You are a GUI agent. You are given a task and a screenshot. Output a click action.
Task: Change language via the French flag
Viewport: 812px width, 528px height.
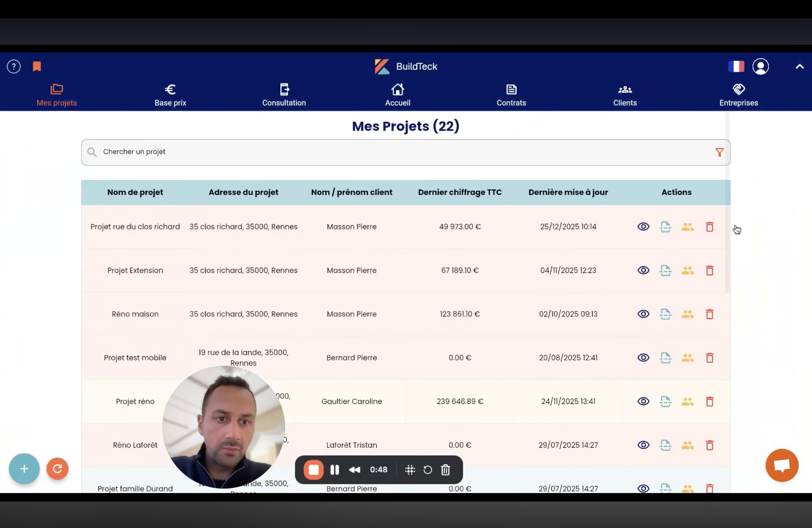736,66
